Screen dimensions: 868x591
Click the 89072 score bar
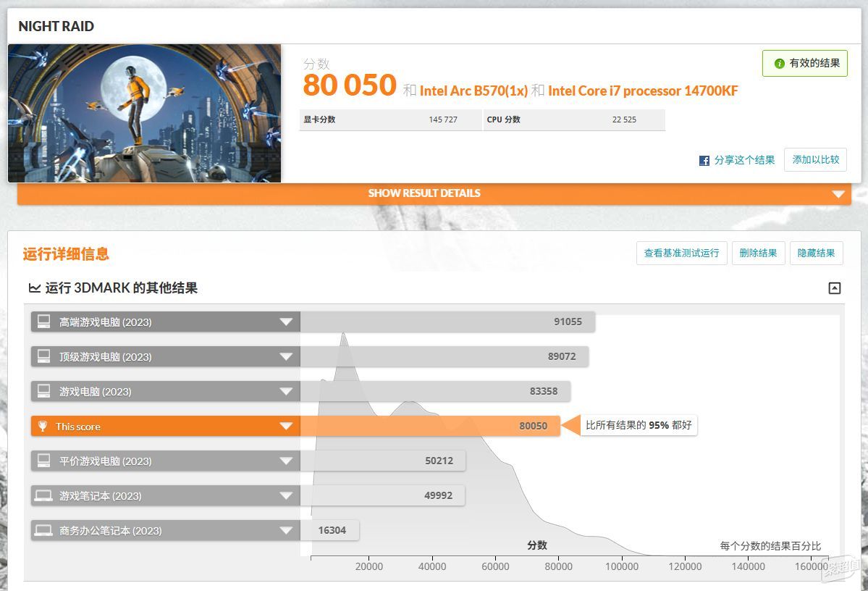pos(444,357)
